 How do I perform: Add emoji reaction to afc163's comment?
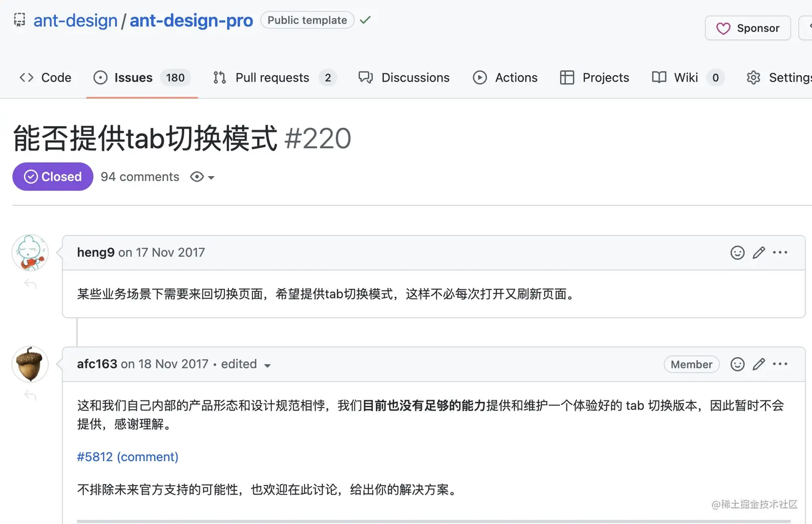click(x=737, y=364)
